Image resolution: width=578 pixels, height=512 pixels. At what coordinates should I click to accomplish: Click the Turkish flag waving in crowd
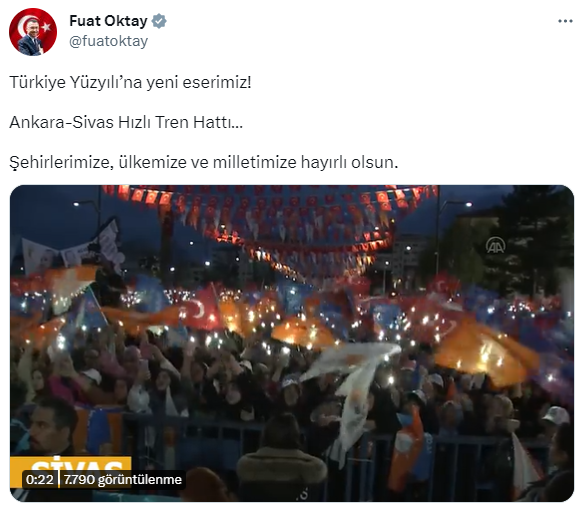199,309
